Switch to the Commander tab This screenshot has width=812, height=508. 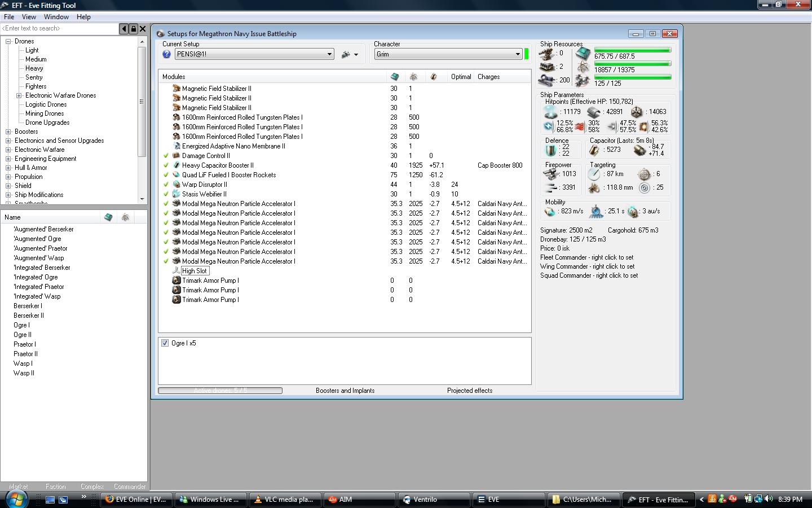coord(130,487)
